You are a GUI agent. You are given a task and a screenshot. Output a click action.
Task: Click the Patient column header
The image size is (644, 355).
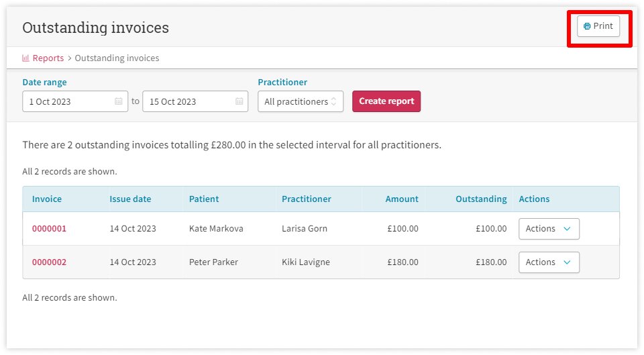coord(204,199)
